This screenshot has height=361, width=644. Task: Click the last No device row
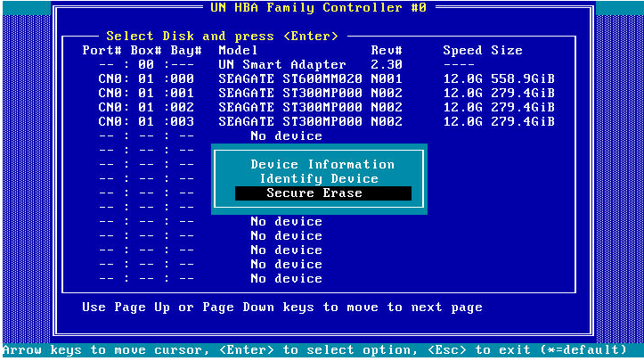[210, 279]
